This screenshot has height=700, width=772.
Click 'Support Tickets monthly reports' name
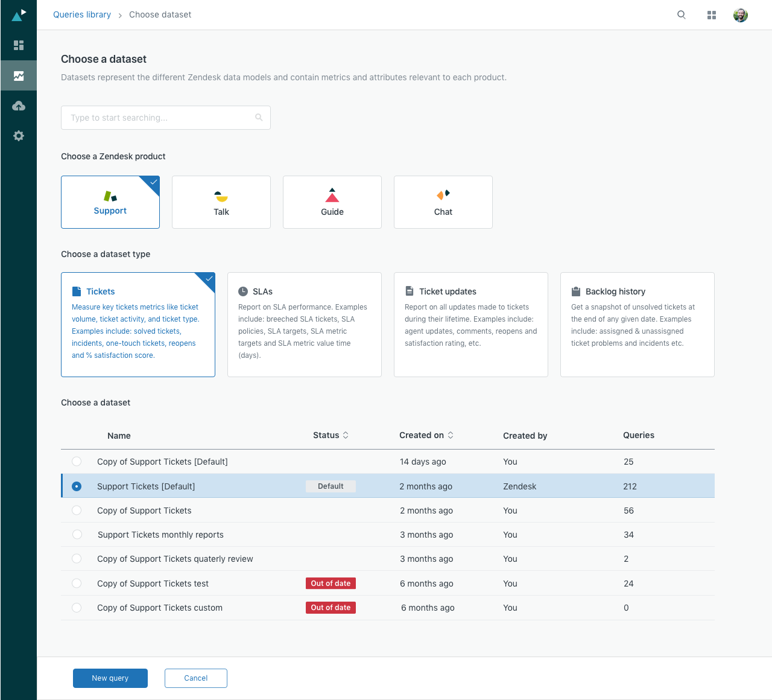pyautogui.click(x=160, y=535)
